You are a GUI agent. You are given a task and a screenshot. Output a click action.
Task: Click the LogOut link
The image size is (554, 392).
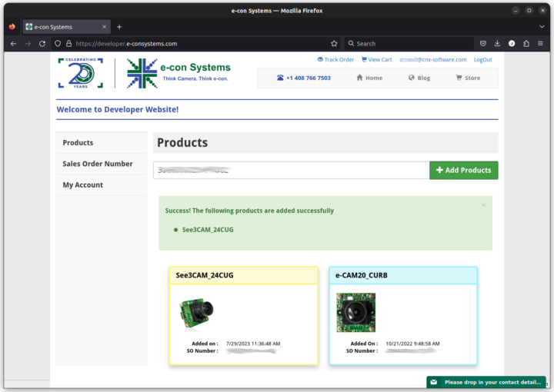click(482, 60)
